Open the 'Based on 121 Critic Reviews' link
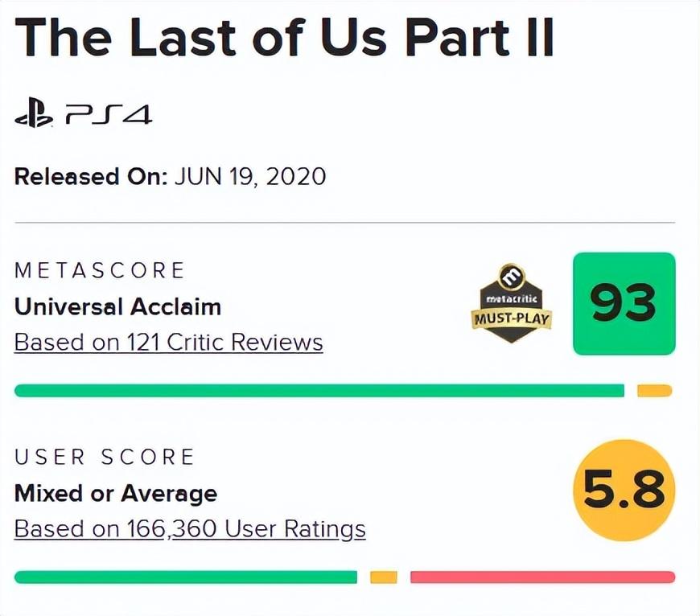 (169, 342)
